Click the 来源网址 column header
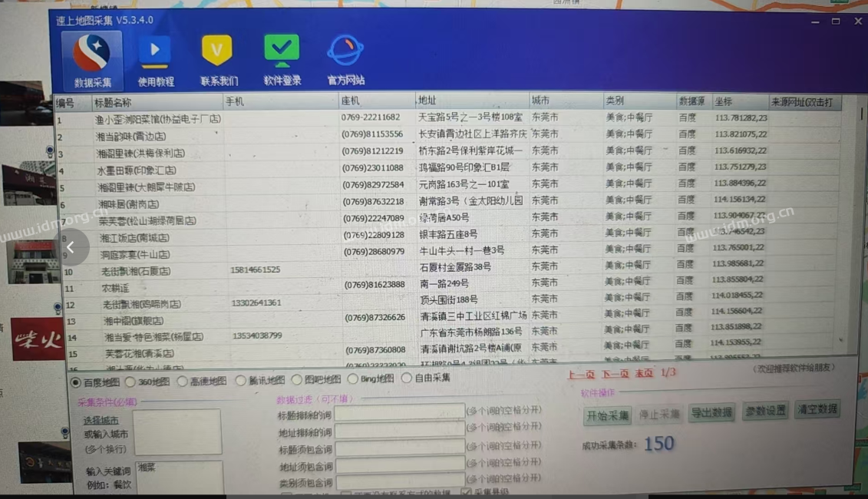The image size is (868, 499). pyautogui.click(x=805, y=102)
